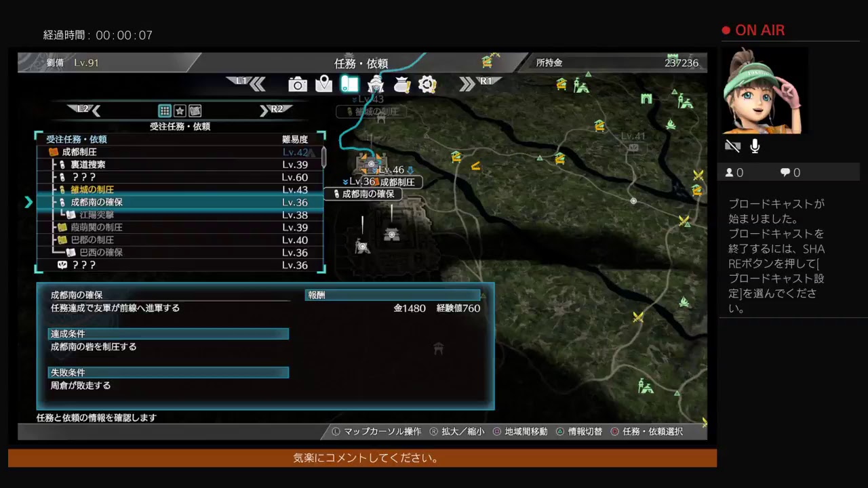Toggle the broadcast camera-off icon
The width and height of the screenshot is (868, 488).
732,146
